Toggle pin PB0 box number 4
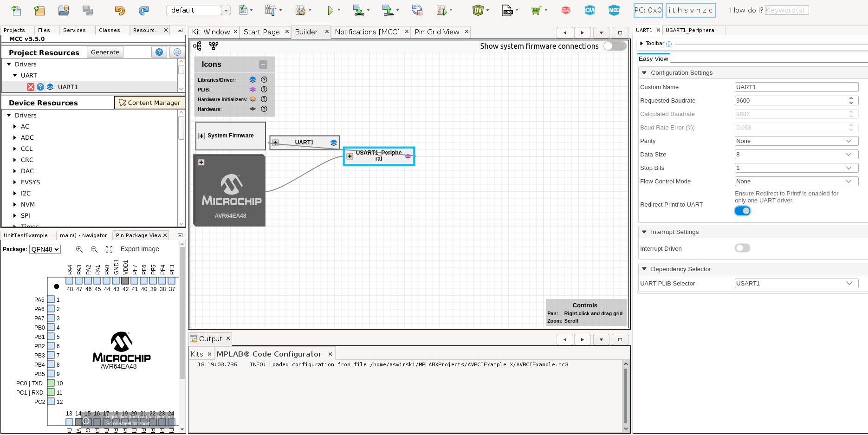Screen dimensions: 868x435 (51, 327)
